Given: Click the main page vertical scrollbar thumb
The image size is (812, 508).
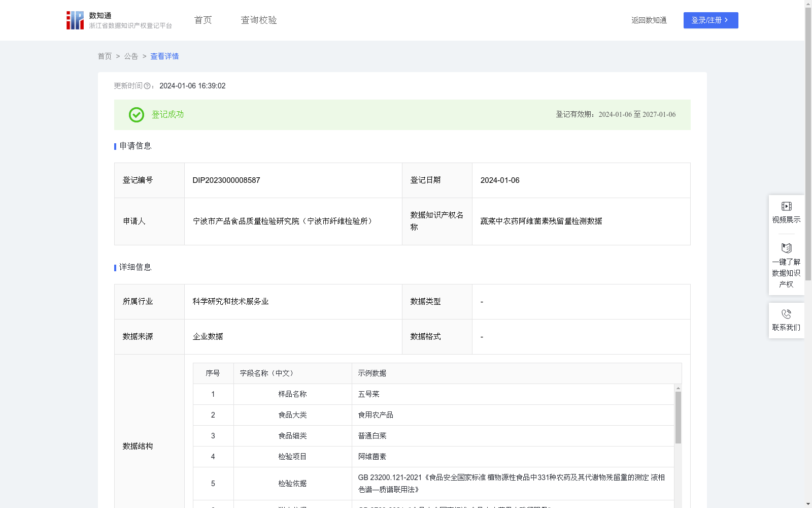Looking at the screenshot, I should [x=808, y=144].
